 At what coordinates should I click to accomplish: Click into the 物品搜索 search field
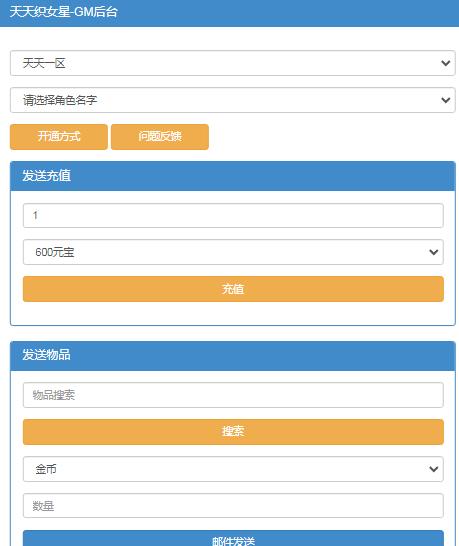tap(233, 395)
